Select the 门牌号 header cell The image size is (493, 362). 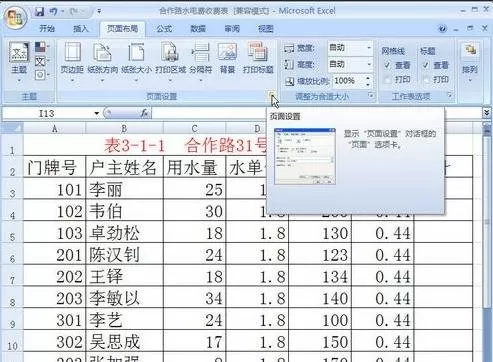(x=55, y=167)
